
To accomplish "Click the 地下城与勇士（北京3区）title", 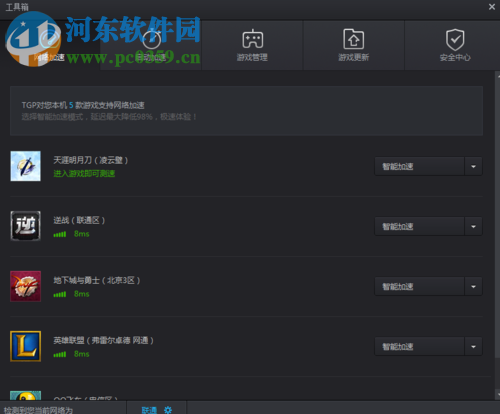I will click(x=97, y=280).
